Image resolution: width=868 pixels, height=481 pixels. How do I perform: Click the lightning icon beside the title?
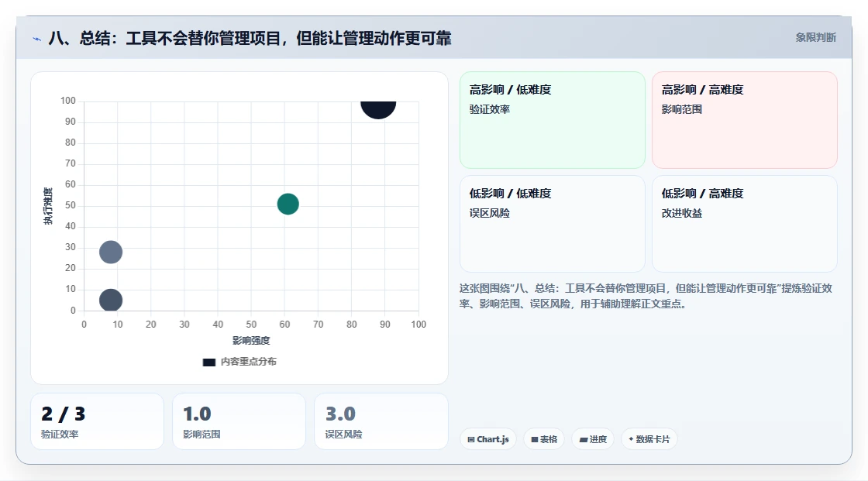tap(37, 39)
